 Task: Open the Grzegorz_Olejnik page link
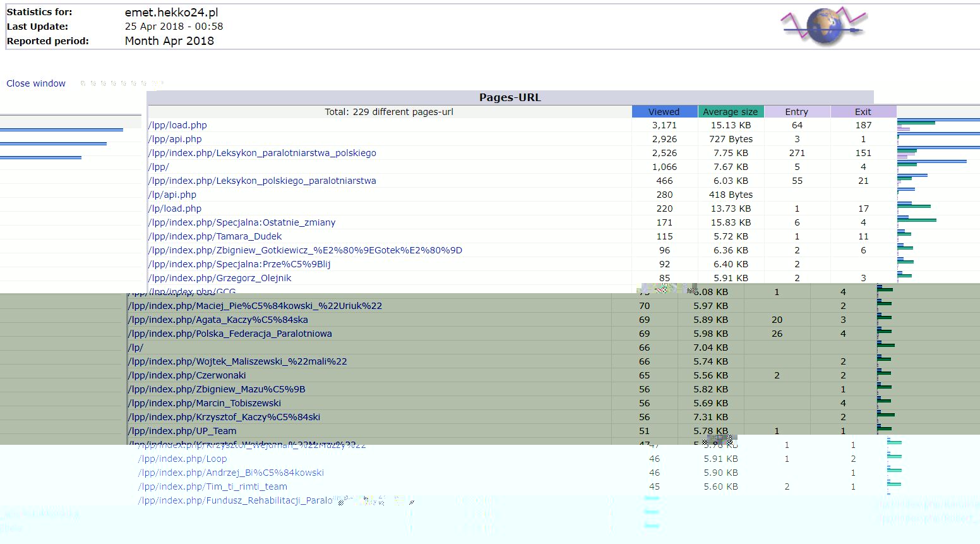[220, 278]
